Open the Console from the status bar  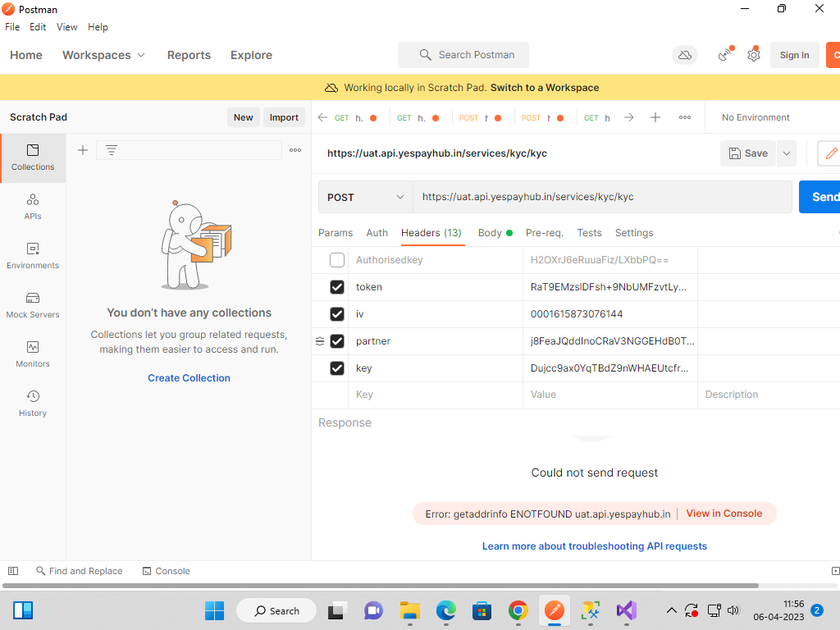(166, 571)
